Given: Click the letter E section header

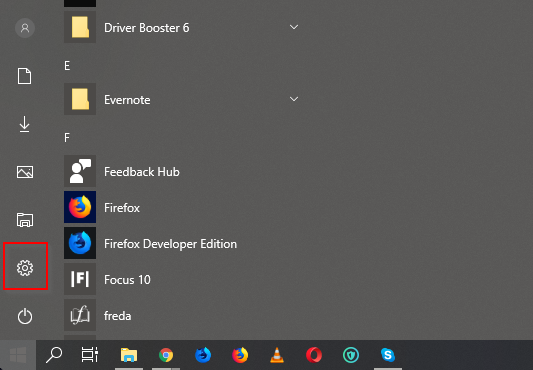Looking at the screenshot, I should pyautogui.click(x=67, y=66).
